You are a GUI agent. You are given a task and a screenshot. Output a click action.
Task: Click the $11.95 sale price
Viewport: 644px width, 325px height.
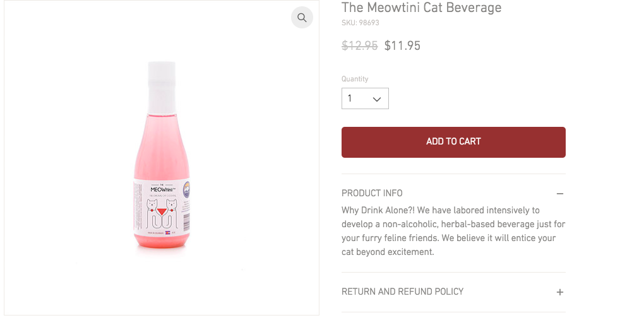click(403, 45)
